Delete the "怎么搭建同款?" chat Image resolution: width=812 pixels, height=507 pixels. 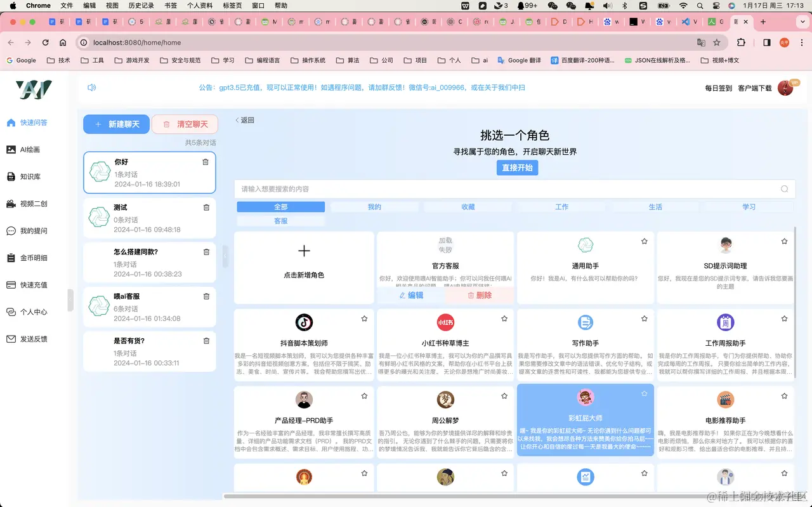click(x=206, y=251)
